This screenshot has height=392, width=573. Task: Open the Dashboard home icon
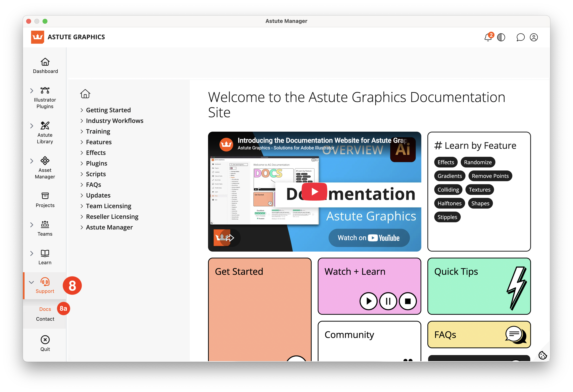point(45,62)
